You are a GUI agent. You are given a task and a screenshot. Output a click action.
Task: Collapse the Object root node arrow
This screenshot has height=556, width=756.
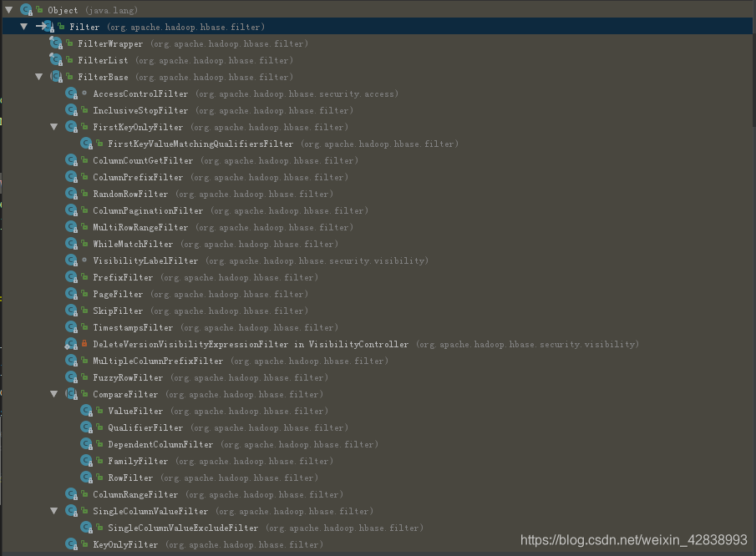pyautogui.click(x=8, y=10)
